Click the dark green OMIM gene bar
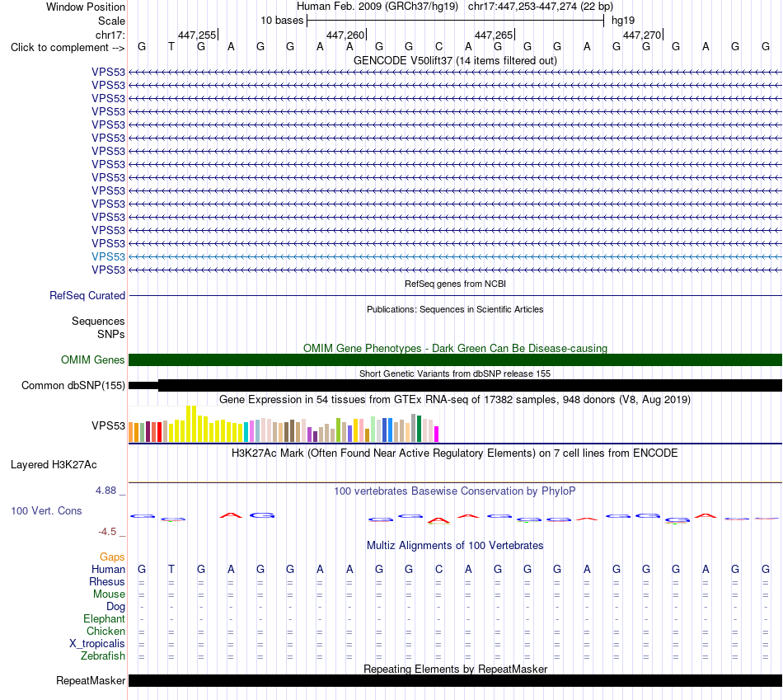Screen dimensions: 783x700 pyautogui.click(x=455, y=359)
